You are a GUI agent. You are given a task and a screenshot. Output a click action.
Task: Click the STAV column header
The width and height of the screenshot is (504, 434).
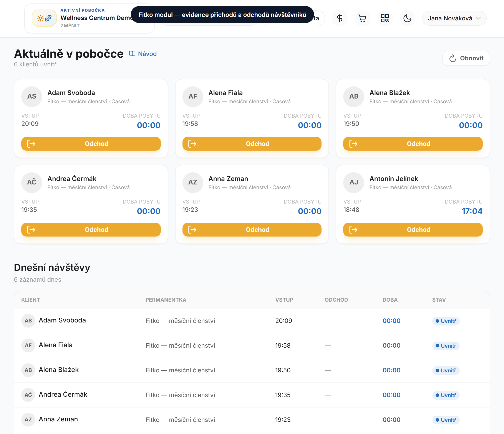point(439,300)
